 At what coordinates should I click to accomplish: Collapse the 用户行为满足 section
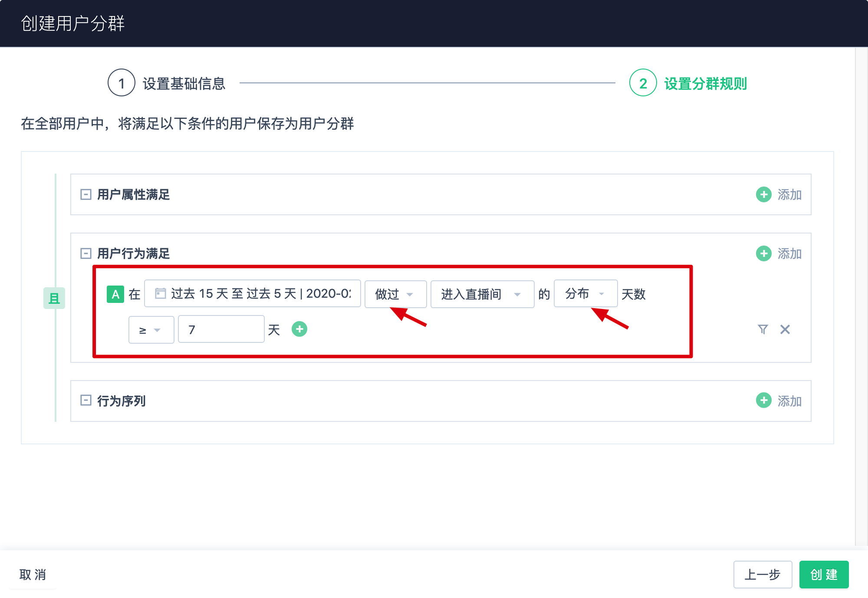86,253
